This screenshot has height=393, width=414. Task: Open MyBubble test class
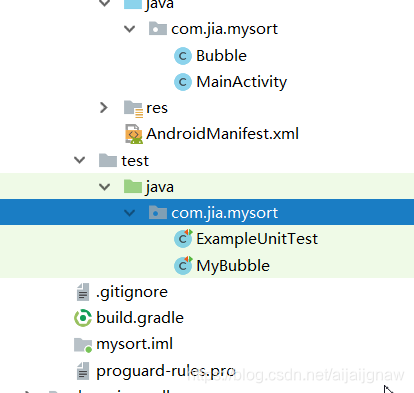pyautogui.click(x=233, y=266)
